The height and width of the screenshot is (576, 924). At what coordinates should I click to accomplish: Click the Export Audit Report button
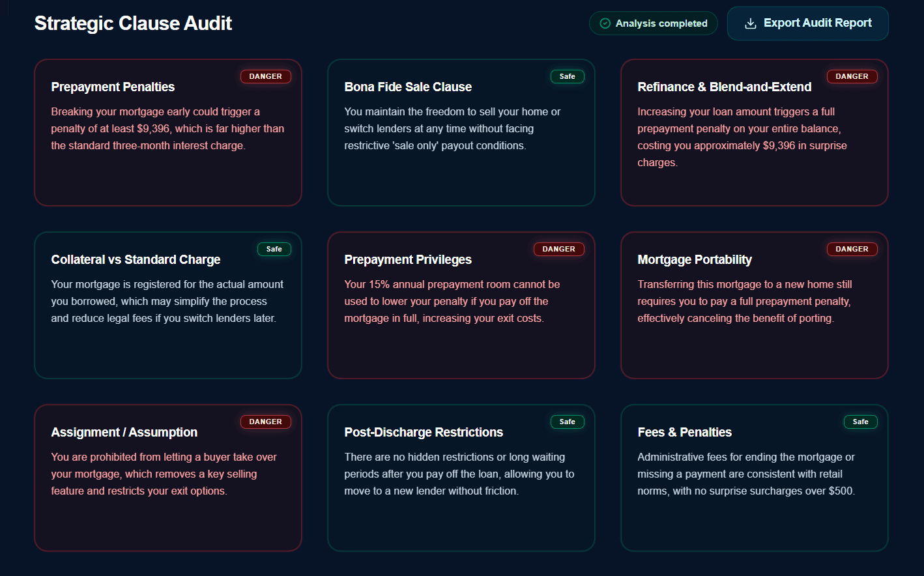[x=808, y=23]
